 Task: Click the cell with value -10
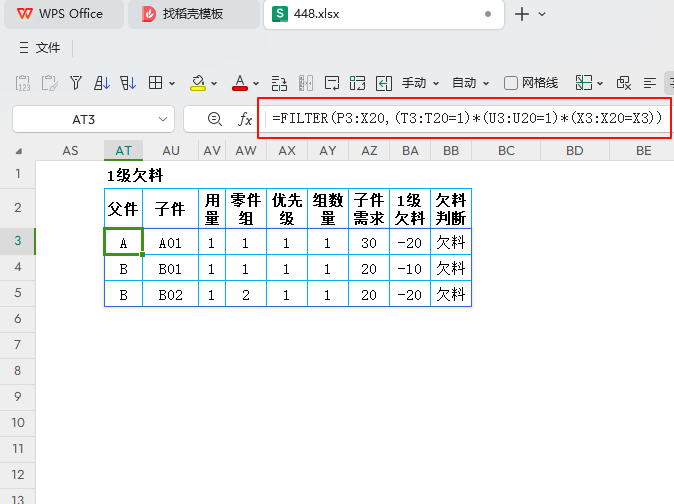click(x=410, y=269)
